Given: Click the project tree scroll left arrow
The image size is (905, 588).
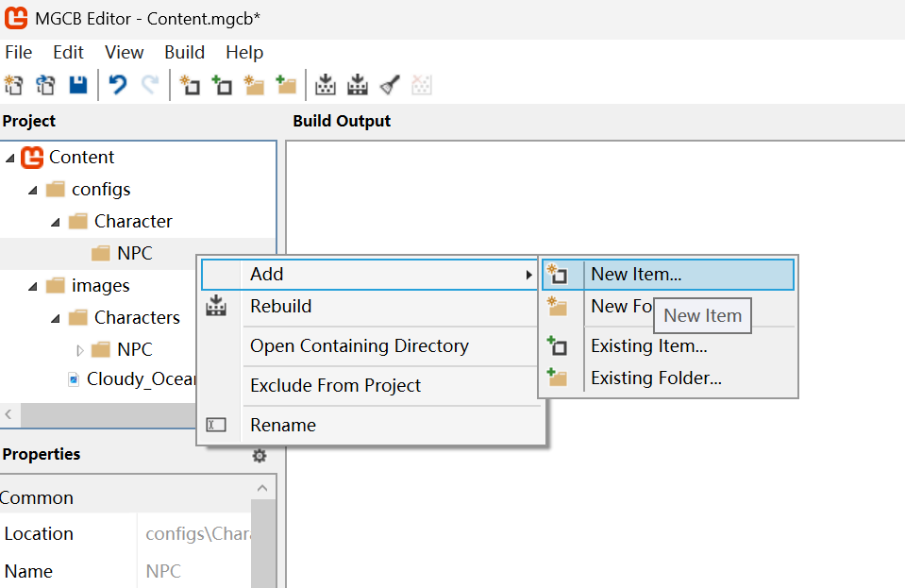Looking at the screenshot, I should 8,414.
